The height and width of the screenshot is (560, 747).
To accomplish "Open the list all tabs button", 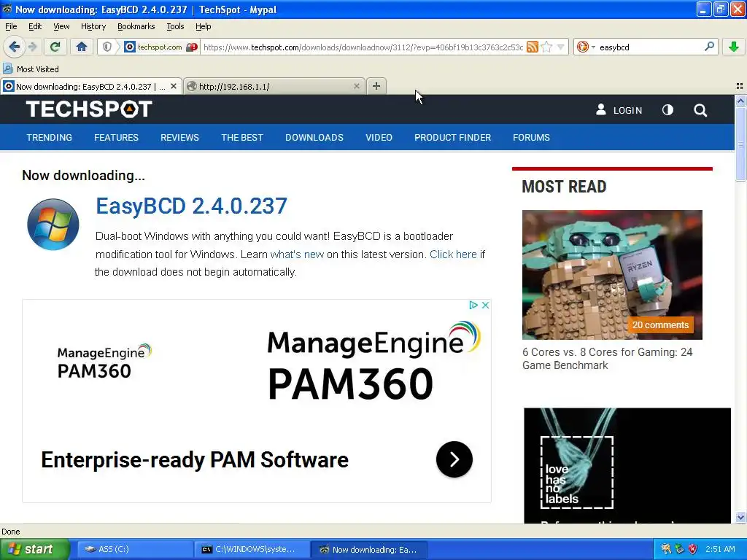I will [740, 86].
